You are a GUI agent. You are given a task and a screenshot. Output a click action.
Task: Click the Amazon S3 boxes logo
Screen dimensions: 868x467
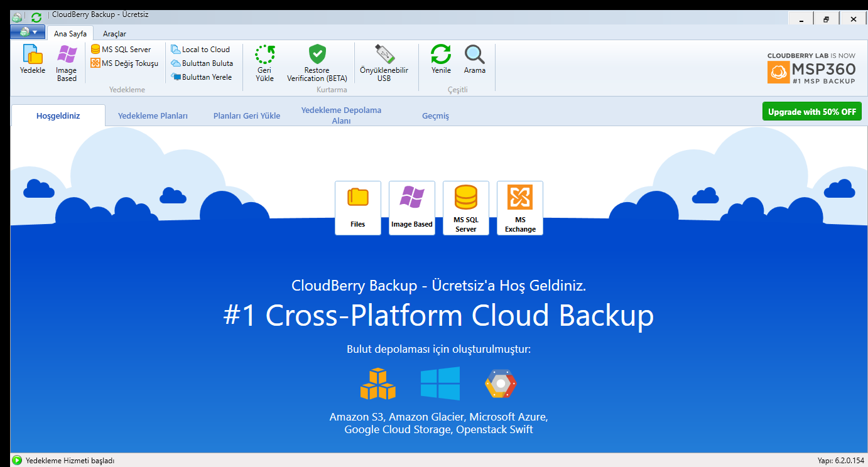tap(378, 384)
